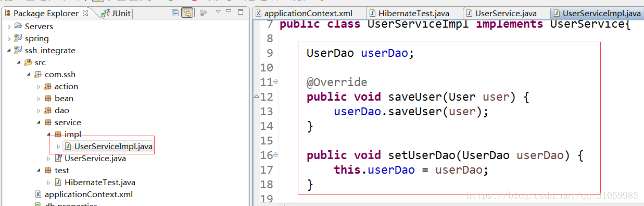Expand the Servers project node
644x206 pixels.
click(9, 26)
